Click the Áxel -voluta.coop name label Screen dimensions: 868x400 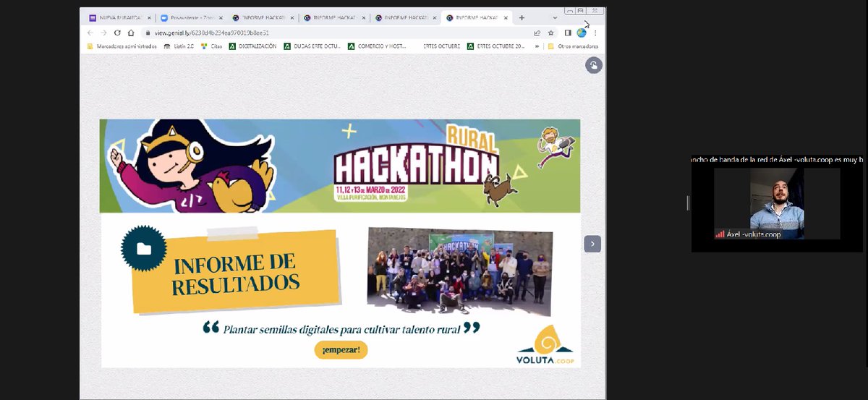(x=754, y=234)
